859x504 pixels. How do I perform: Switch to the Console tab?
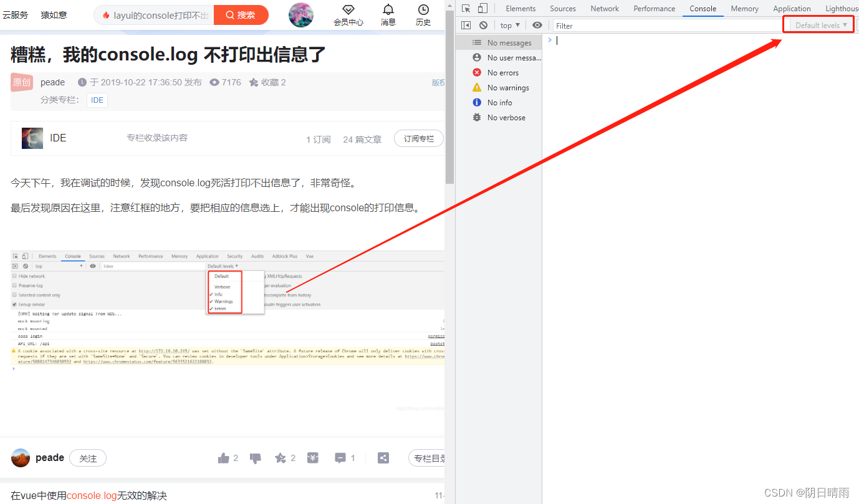[703, 9]
